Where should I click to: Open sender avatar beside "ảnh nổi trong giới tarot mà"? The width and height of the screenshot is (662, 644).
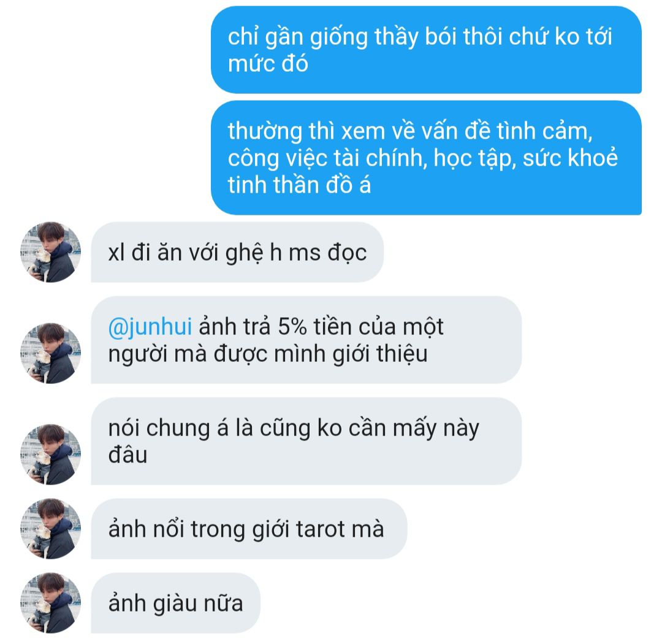[51, 529]
